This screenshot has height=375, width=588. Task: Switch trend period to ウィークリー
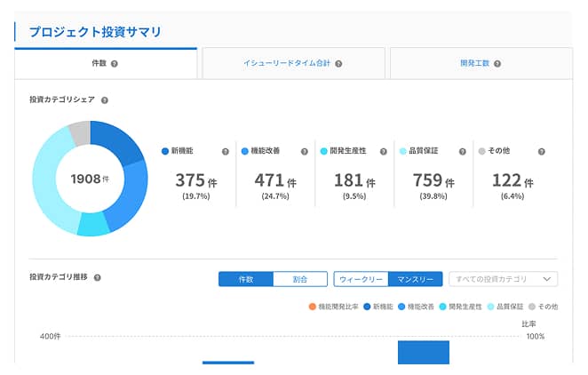361,279
